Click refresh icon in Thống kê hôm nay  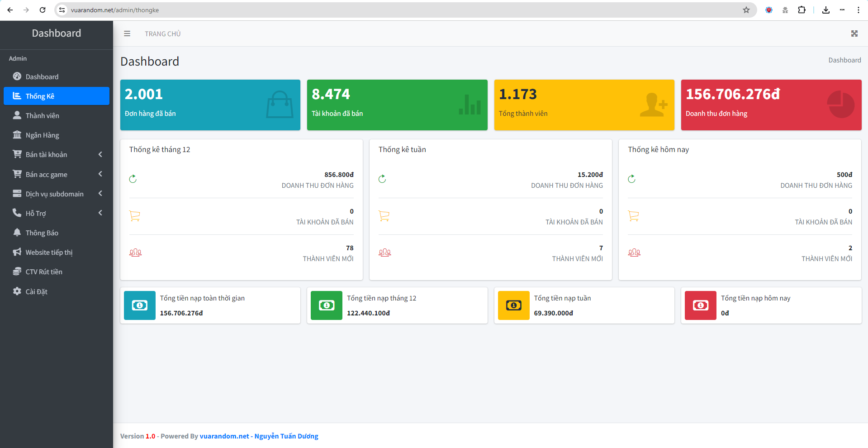click(631, 179)
